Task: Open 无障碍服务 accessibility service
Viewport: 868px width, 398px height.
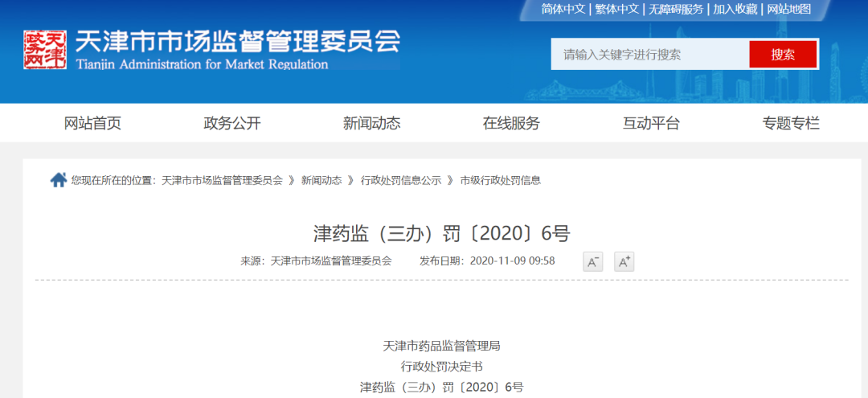Action: pos(676,9)
